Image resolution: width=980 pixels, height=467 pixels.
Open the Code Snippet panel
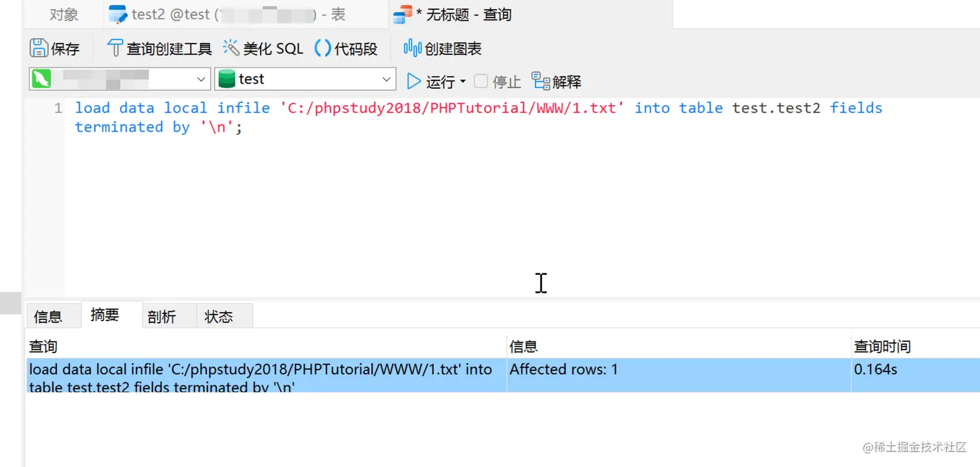(x=346, y=48)
